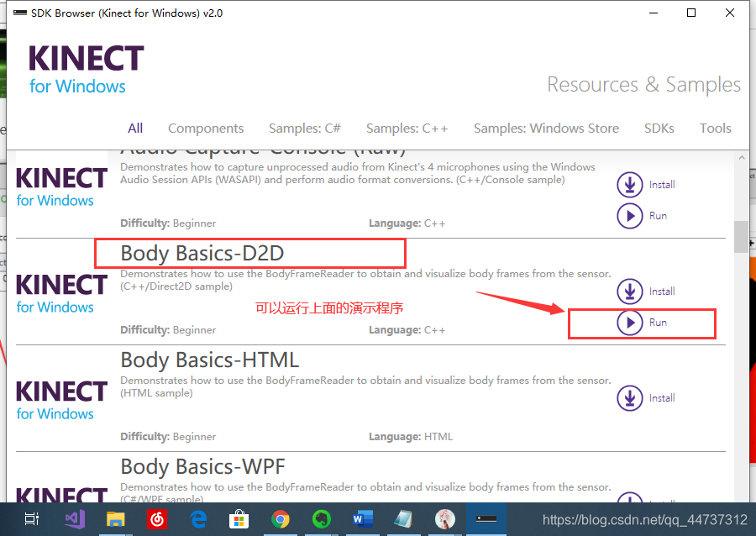Image resolution: width=756 pixels, height=536 pixels.
Task: Click Install for Body Basics-HTML sample
Action: pyautogui.click(x=630, y=398)
